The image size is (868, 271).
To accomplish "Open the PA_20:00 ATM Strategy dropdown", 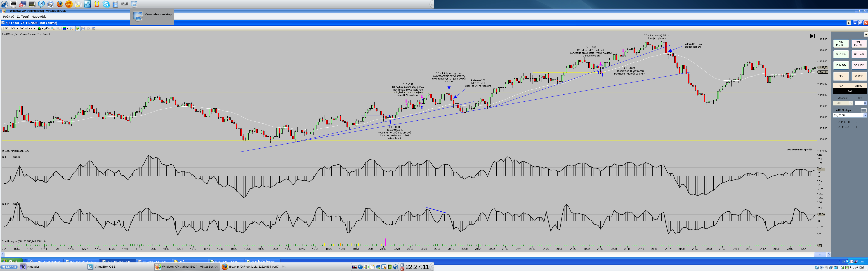I will (865, 115).
